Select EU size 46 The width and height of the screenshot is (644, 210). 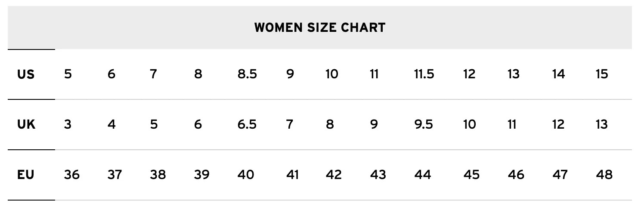pos(516,175)
